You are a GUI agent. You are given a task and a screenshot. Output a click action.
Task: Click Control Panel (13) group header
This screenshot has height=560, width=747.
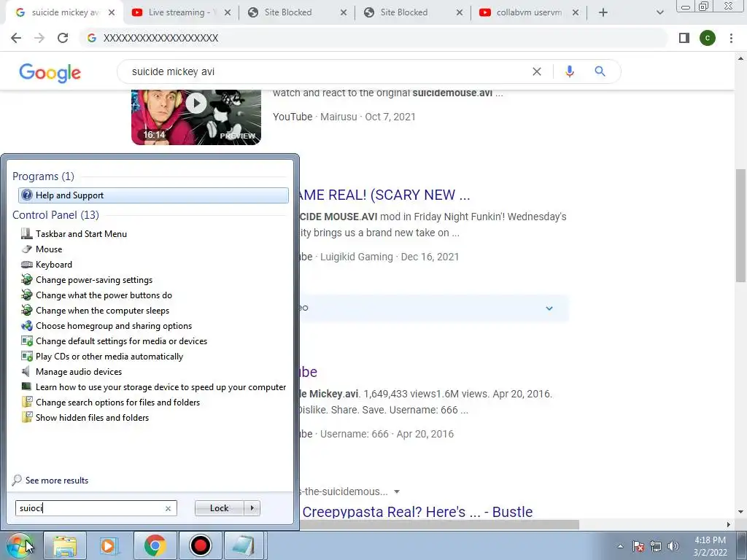pyautogui.click(x=55, y=215)
